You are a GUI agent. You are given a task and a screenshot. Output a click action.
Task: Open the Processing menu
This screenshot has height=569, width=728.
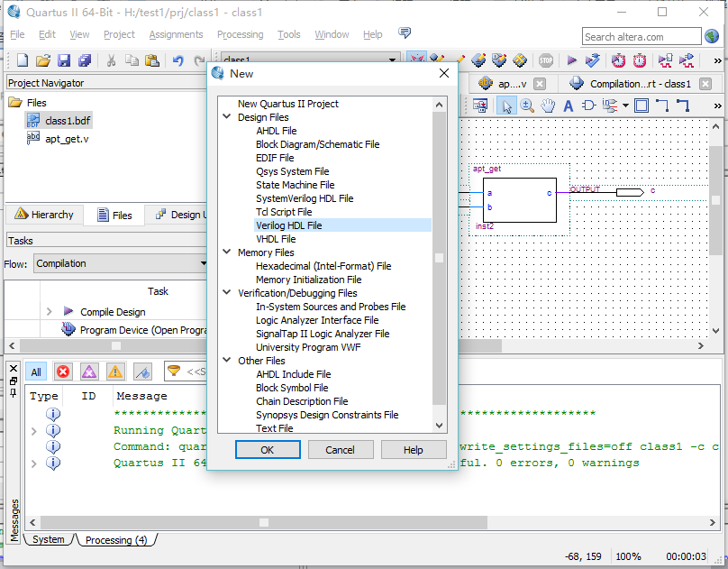(x=240, y=34)
